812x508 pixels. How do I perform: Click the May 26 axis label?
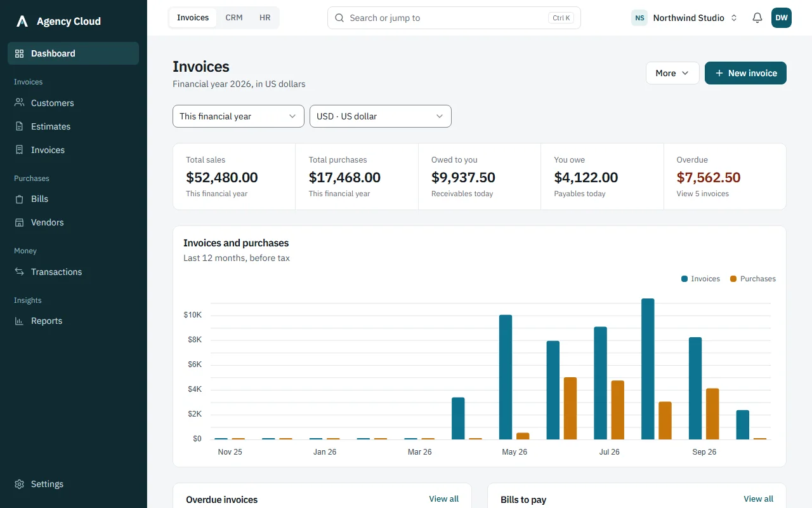coord(514,452)
